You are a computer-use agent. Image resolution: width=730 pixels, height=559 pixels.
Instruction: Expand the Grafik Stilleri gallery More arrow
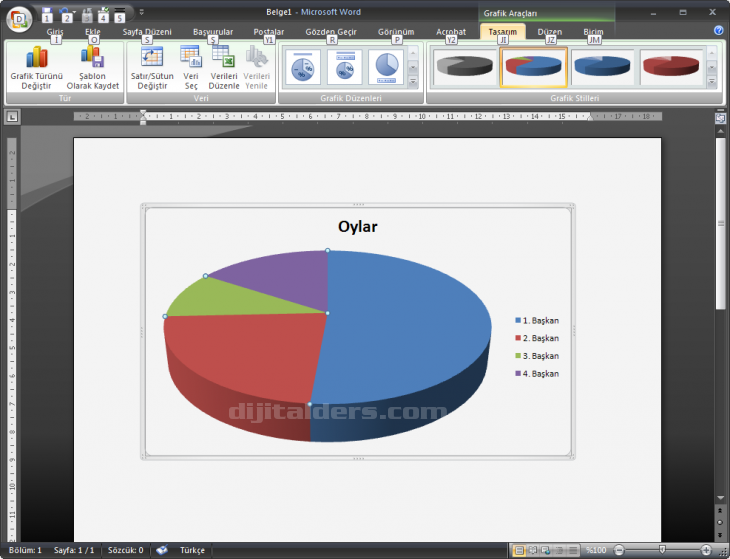(x=712, y=82)
